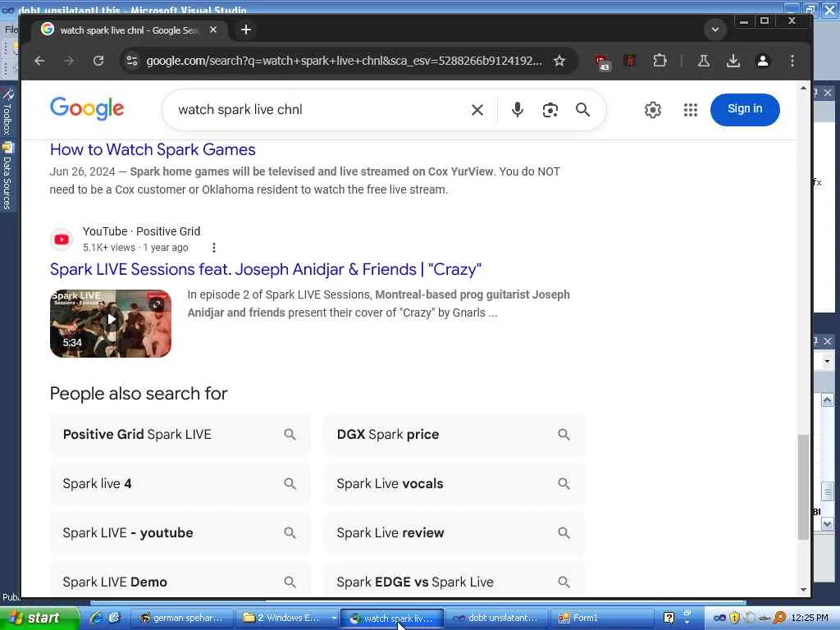Start voice search with microphone icon
Screen dimensions: 840x630
pos(517,110)
